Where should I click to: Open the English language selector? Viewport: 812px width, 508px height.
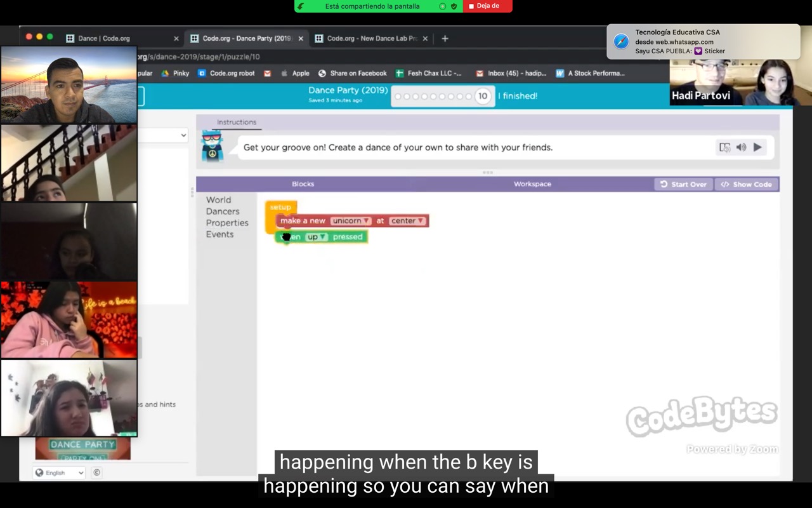(59, 472)
